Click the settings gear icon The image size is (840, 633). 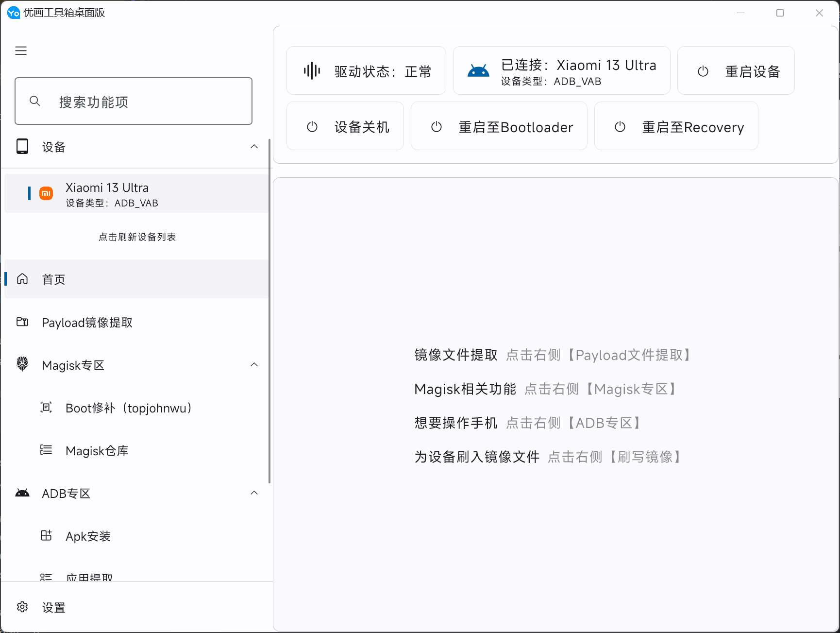pyautogui.click(x=22, y=607)
